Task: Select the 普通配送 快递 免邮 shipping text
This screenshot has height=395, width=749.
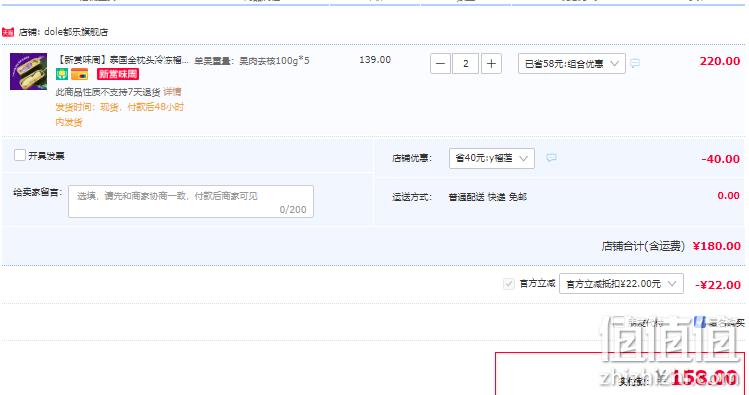Action: click(487, 197)
